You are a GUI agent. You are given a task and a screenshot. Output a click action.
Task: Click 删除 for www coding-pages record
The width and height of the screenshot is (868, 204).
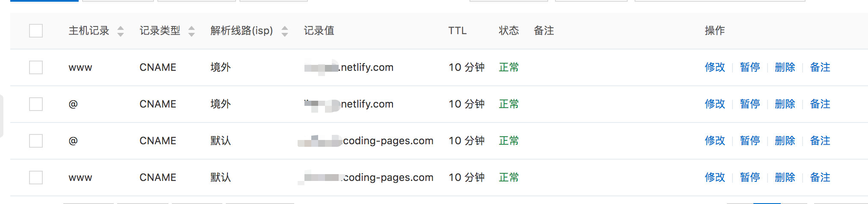pos(785,178)
